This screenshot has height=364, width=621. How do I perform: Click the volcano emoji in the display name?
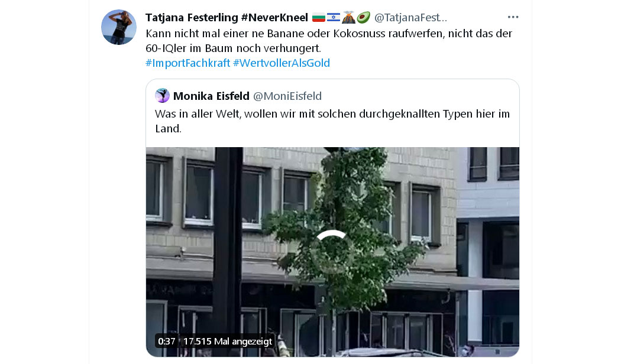348,17
